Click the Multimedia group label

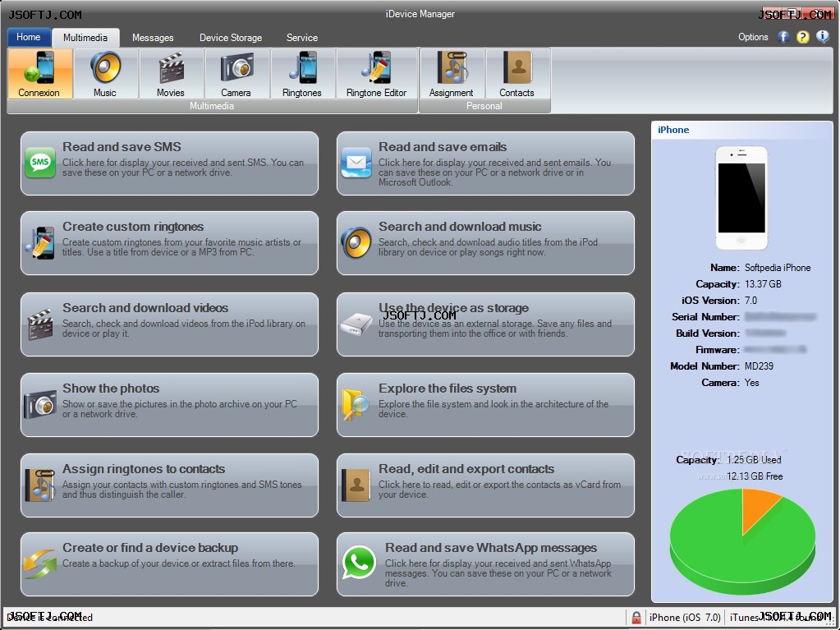pyautogui.click(x=212, y=106)
